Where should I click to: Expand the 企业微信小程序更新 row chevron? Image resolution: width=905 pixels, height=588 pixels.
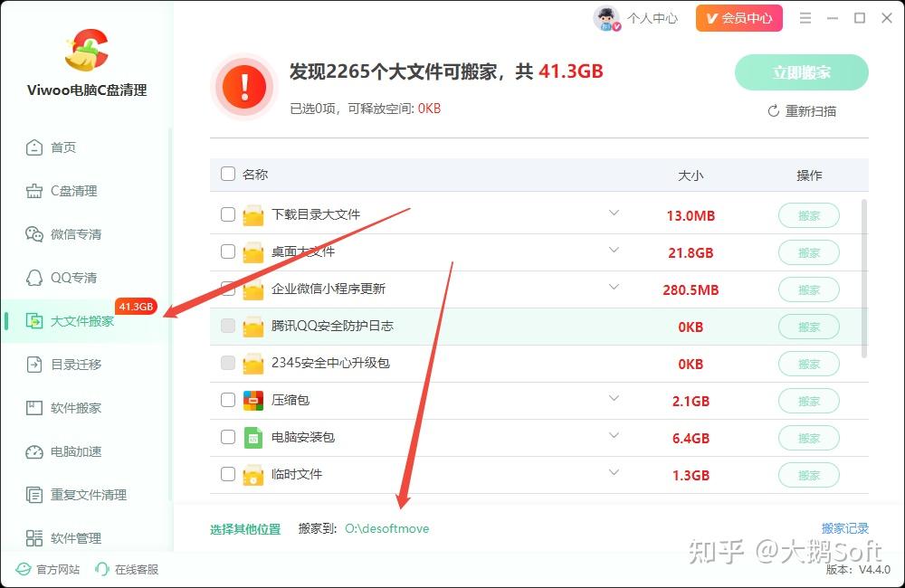[x=614, y=287]
